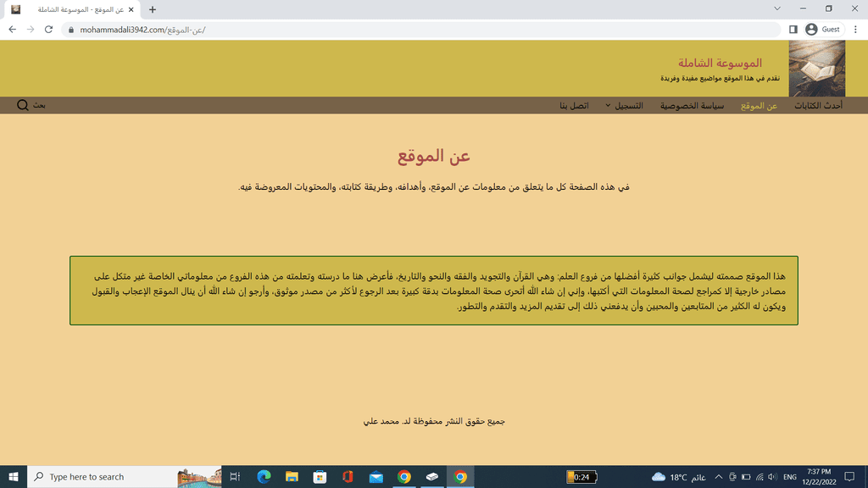Screen dimensions: 868x488
Task: Open اتصل بنا contact page
Action: tap(574, 105)
